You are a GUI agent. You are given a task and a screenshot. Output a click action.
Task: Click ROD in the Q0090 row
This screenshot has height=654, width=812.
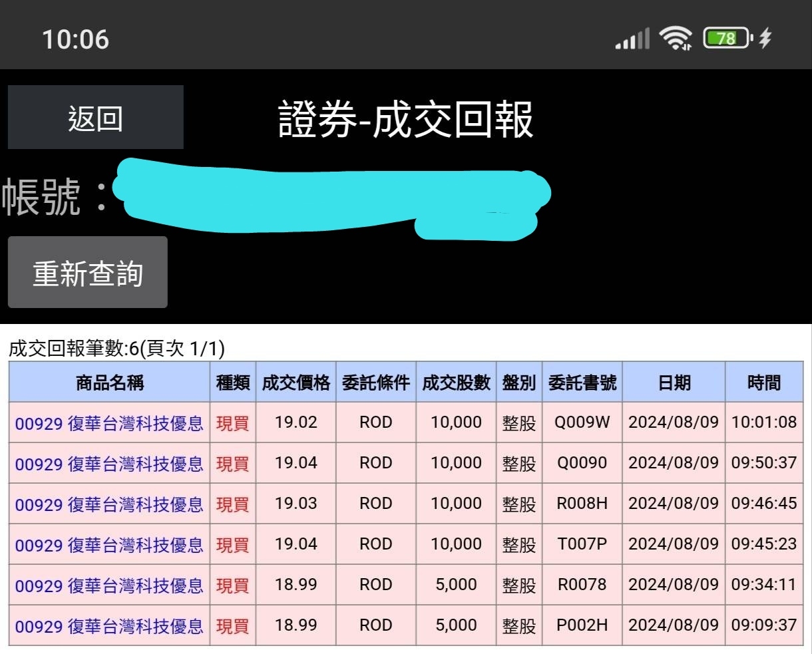click(376, 463)
